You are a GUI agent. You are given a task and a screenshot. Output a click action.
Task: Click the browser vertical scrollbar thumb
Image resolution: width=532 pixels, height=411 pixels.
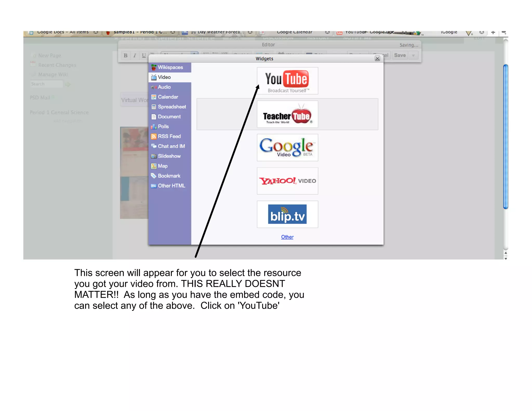[506, 136]
